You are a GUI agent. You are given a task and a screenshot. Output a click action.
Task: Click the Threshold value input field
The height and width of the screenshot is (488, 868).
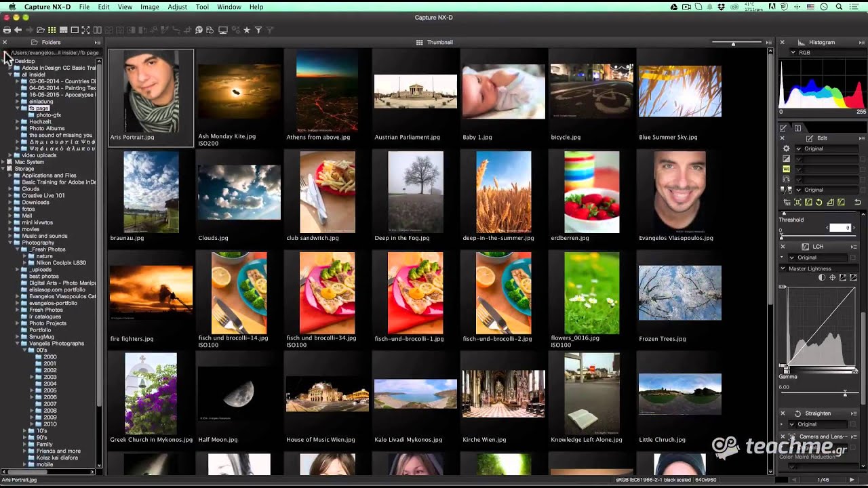840,228
